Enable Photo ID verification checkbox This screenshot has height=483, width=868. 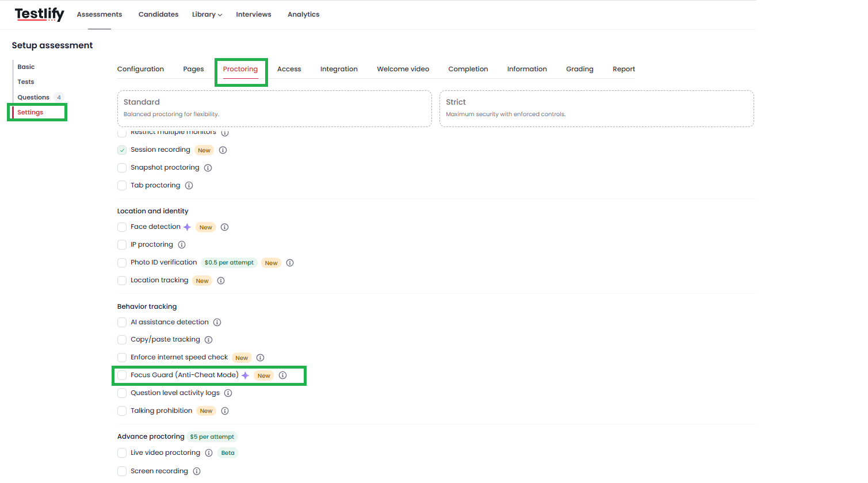tap(122, 263)
